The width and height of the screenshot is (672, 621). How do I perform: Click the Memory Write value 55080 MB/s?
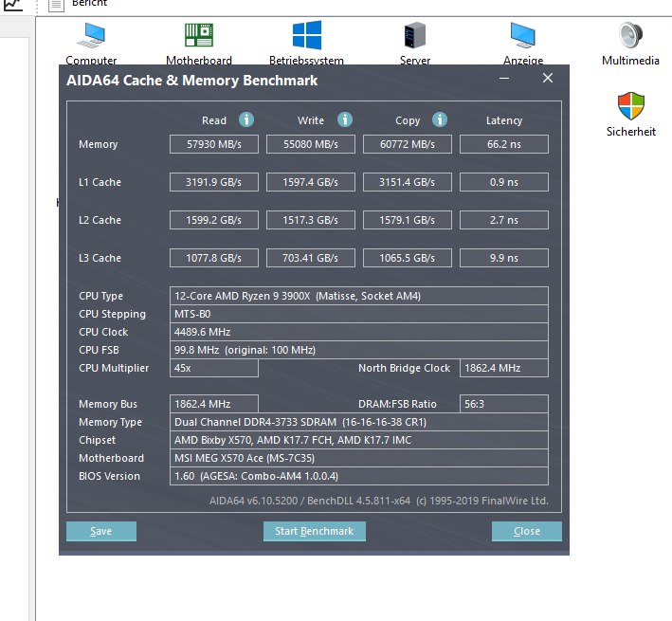311,144
